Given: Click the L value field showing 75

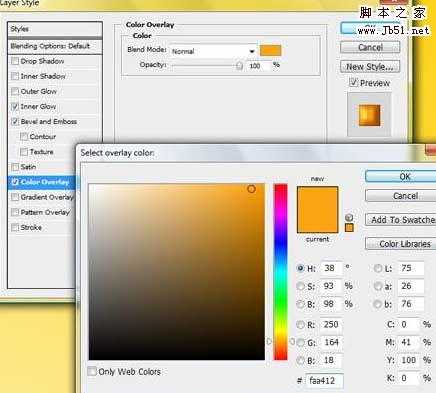Looking at the screenshot, I should click(411, 268).
